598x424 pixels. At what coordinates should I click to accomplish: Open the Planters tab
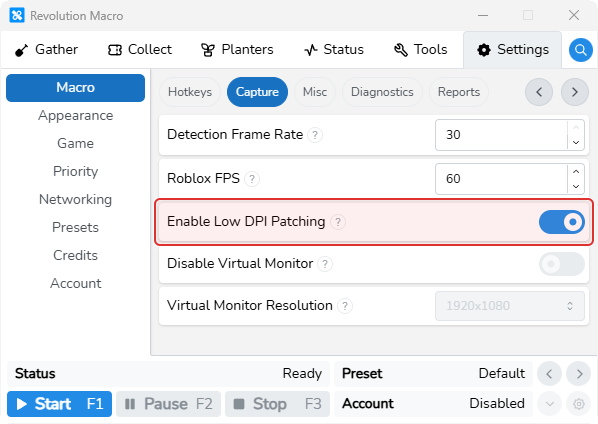237,50
